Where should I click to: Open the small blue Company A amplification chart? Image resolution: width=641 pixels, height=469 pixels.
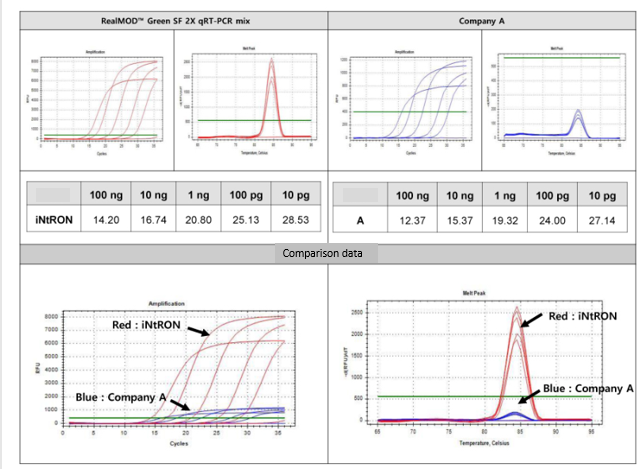point(405,102)
